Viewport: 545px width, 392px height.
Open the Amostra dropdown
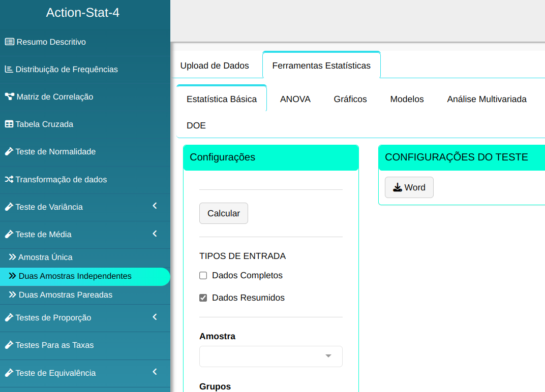(270, 356)
